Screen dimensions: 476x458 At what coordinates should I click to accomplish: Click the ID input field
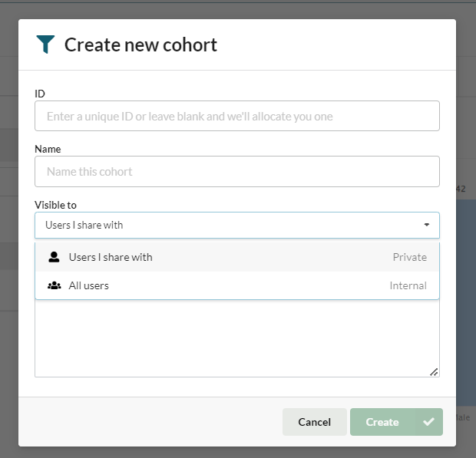pos(236,117)
